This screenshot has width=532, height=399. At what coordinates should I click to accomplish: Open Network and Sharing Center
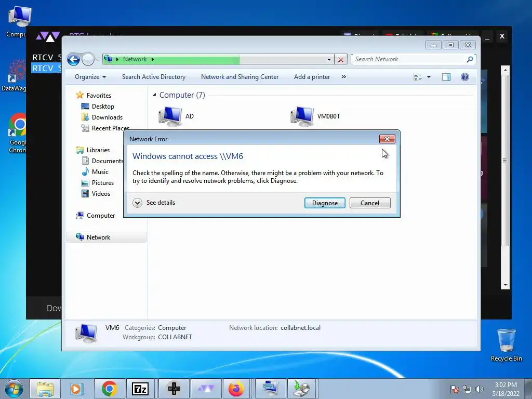click(x=240, y=77)
